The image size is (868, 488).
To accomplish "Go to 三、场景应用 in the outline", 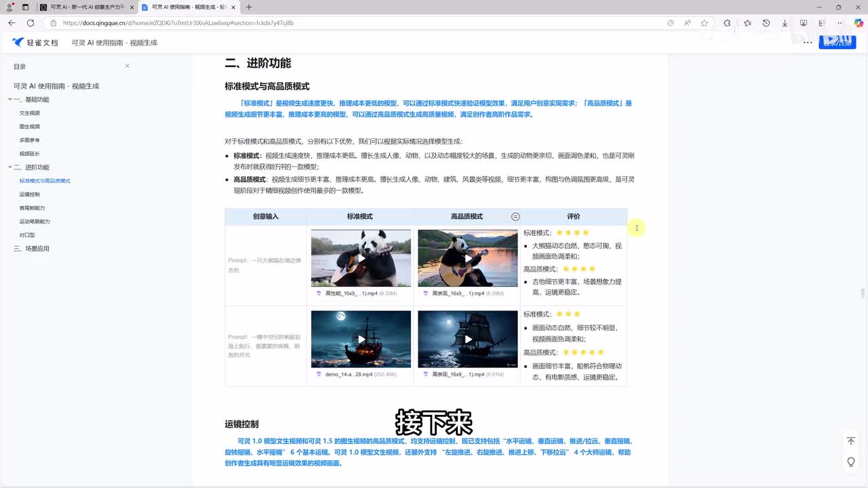I will (x=31, y=249).
